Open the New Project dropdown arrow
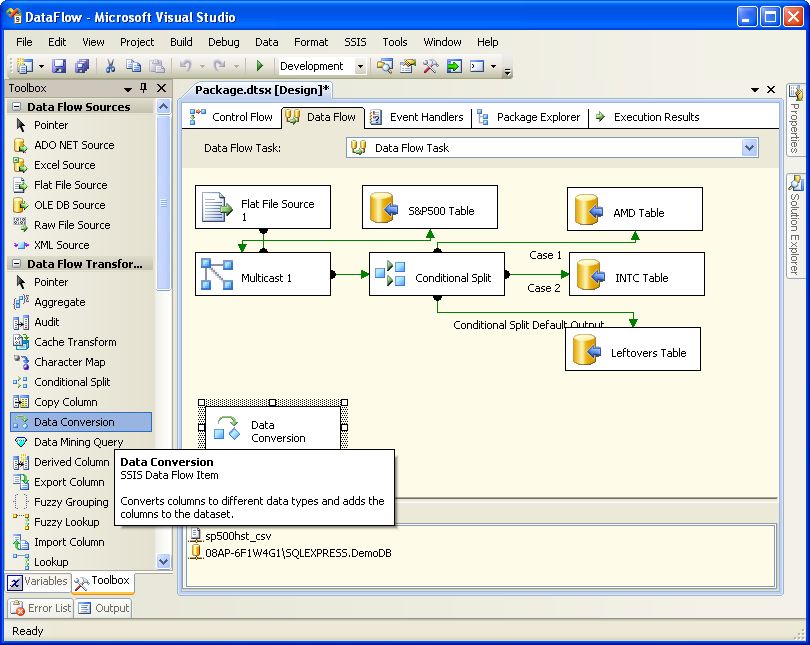 pyautogui.click(x=41, y=67)
